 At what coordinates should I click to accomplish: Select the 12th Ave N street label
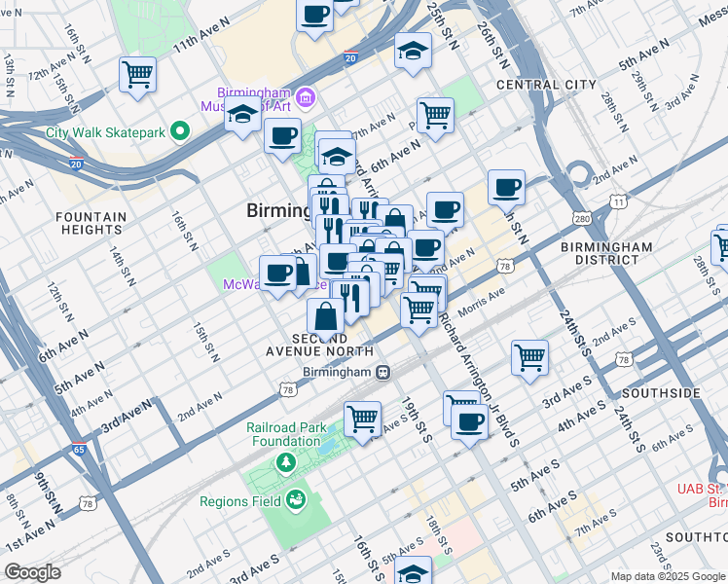[x=52, y=66]
